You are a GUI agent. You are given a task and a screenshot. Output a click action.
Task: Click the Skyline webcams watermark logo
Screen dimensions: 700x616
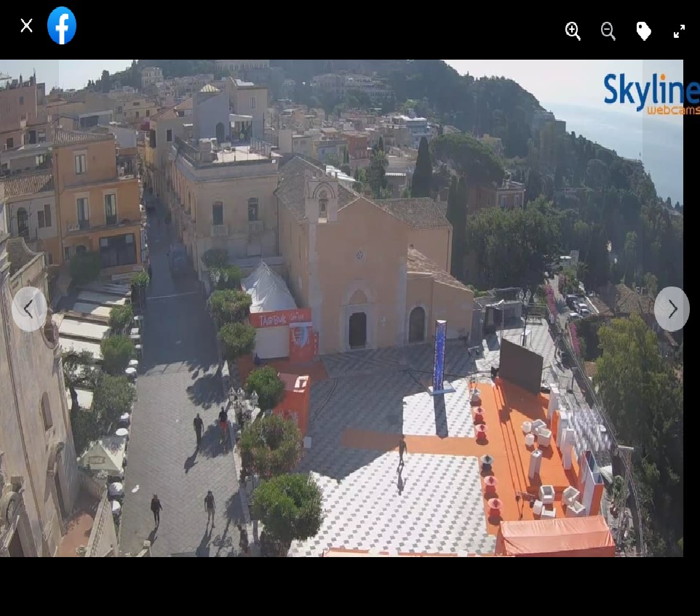point(651,94)
